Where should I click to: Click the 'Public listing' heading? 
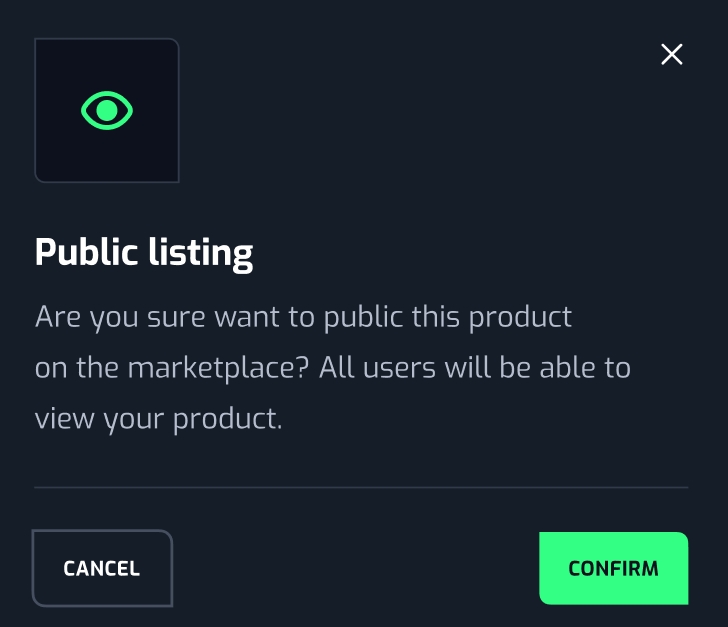coord(144,252)
